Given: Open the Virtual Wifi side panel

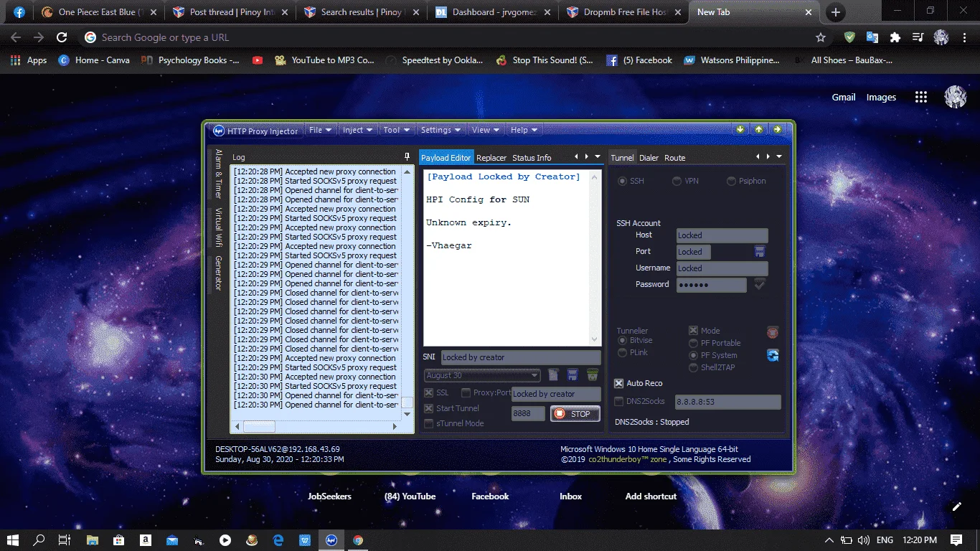Looking at the screenshot, I should pos(218,227).
